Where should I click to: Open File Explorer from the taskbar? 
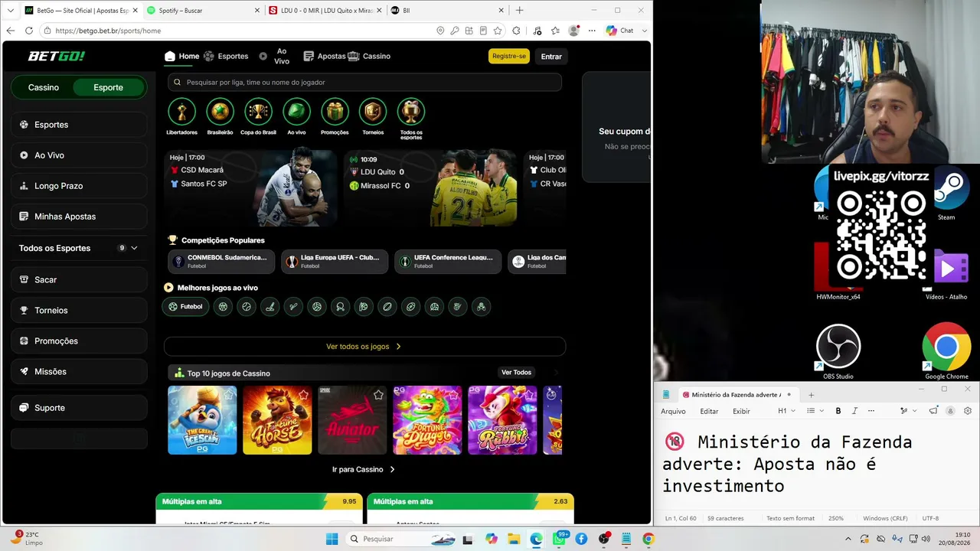[x=513, y=539]
